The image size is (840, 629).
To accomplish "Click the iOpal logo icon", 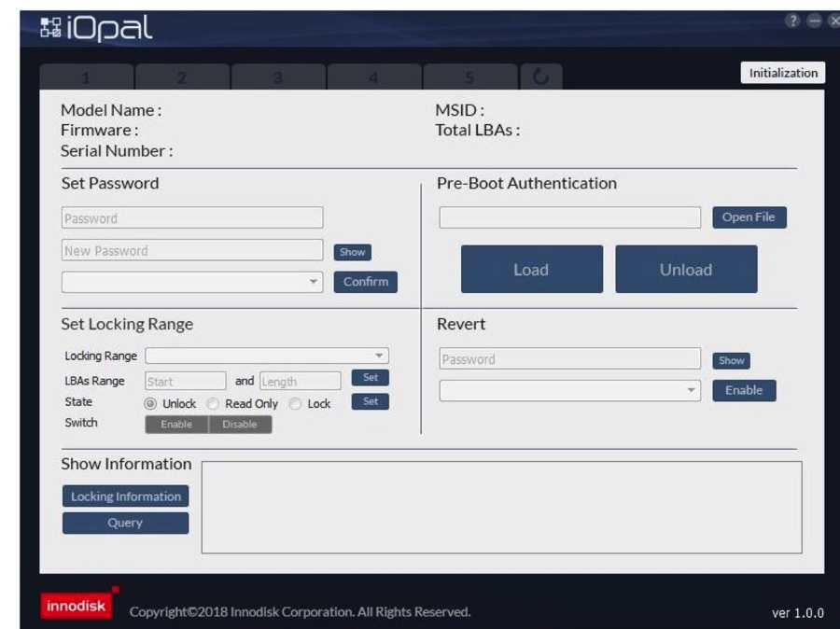I will [51, 27].
